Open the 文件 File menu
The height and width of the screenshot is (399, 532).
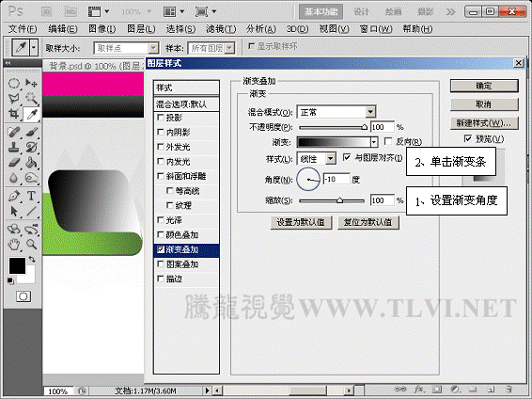[x=23, y=29]
